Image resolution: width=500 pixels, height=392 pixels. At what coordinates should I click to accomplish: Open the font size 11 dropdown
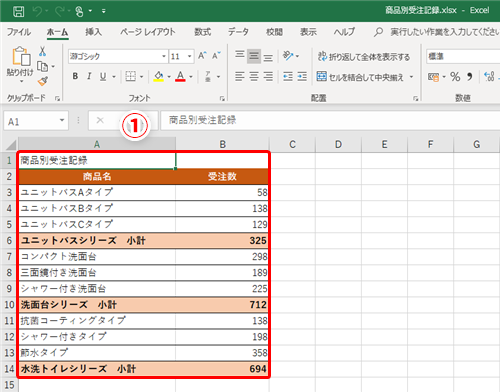(189, 56)
